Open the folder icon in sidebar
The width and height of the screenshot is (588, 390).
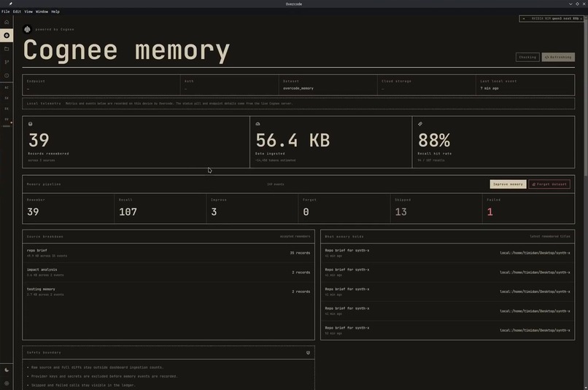point(7,49)
